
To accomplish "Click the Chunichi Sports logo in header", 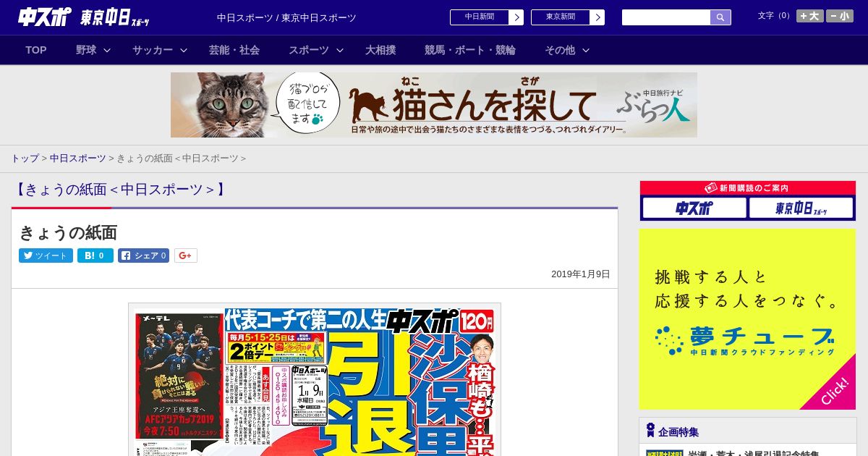I will [x=45, y=17].
